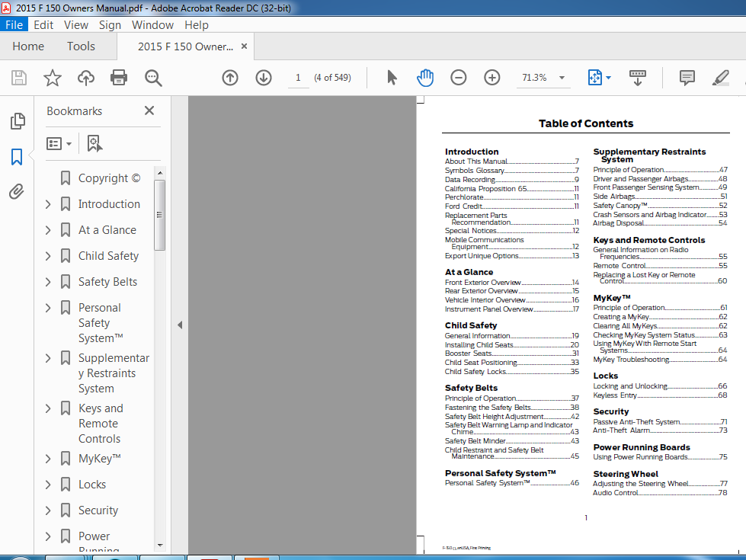Close the Bookmarks panel with X
746x560 pixels.
[x=149, y=110]
